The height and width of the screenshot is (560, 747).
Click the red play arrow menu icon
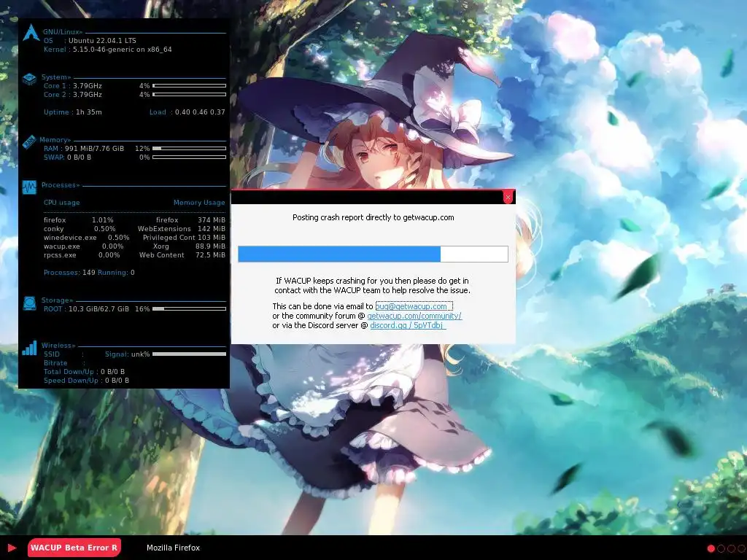pyautogui.click(x=12, y=548)
